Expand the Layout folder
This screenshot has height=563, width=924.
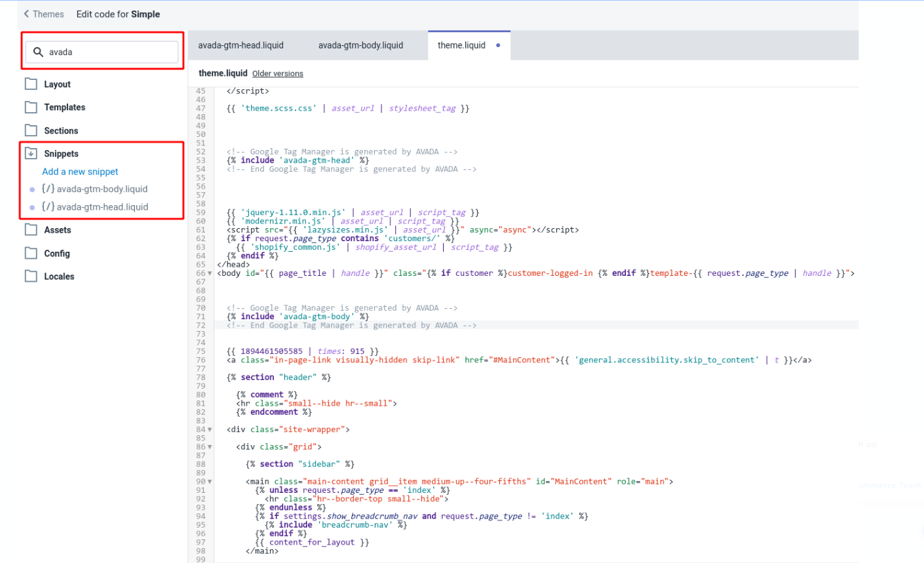tap(57, 84)
